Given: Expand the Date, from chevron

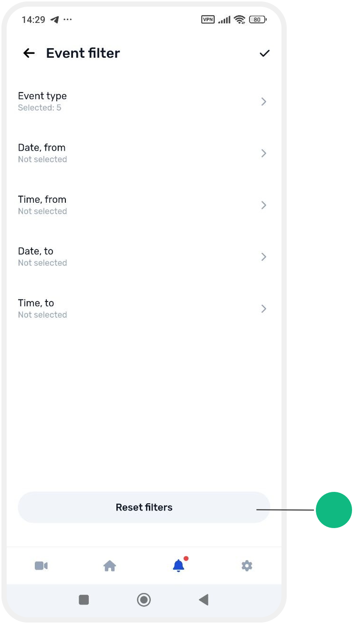Looking at the screenshot, I should pyautogui.click(x=264, y=153).
